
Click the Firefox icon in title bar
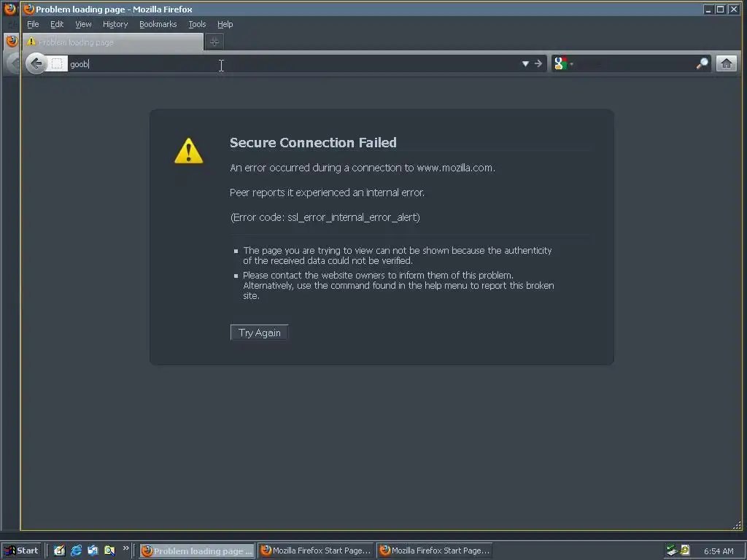pos(29,9)
